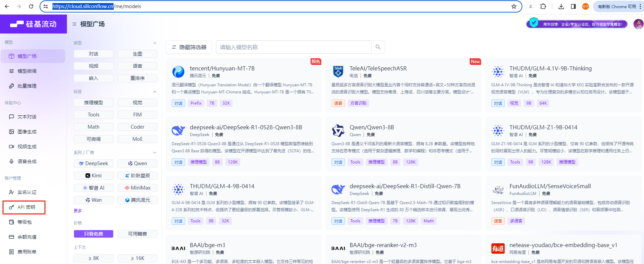Click the anniversary promotion banner

tap(577, 24)
